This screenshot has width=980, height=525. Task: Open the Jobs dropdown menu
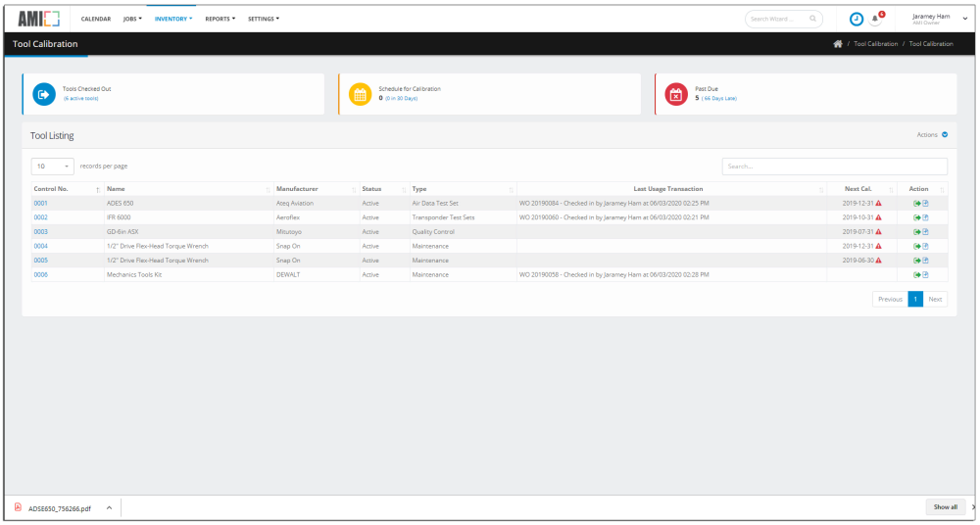(x=132, y=19)
